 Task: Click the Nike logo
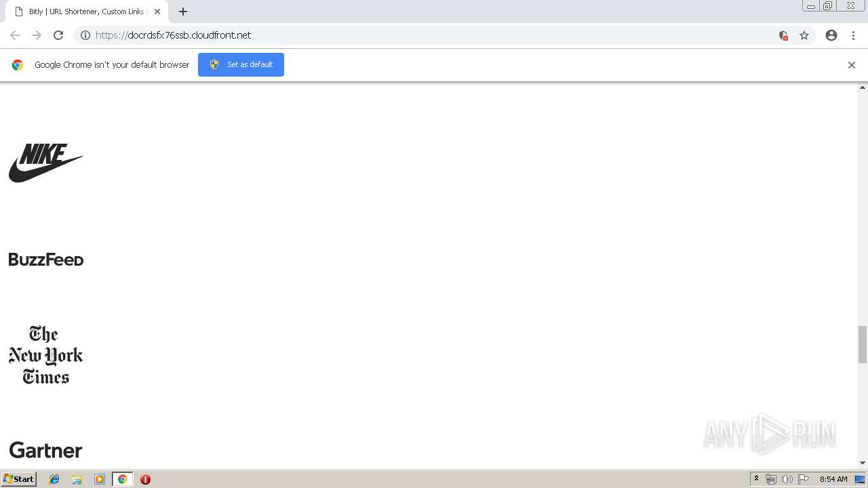46,163
